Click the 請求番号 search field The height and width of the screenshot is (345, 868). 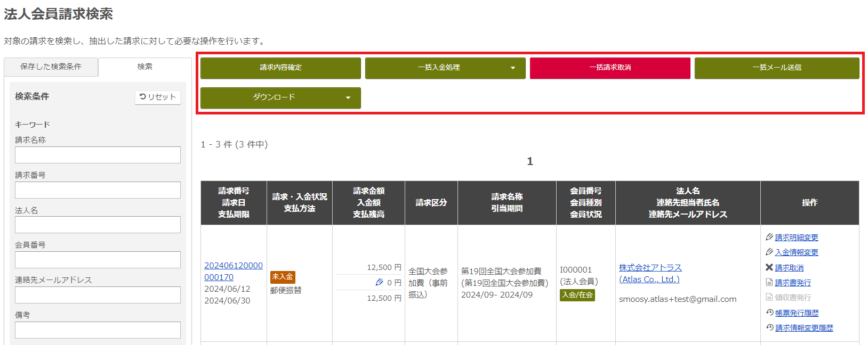point(98,190)
